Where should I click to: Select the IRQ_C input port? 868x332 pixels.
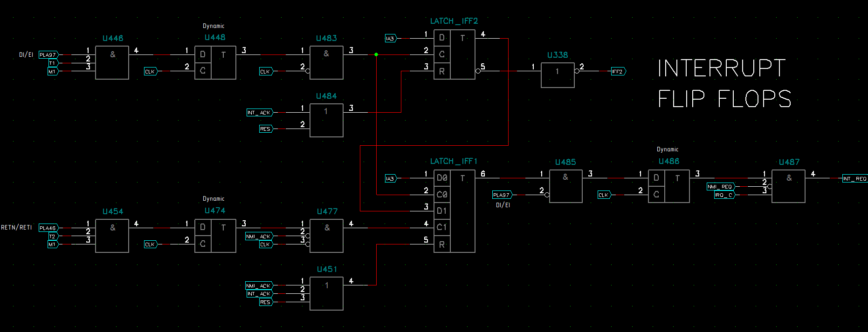724,195
